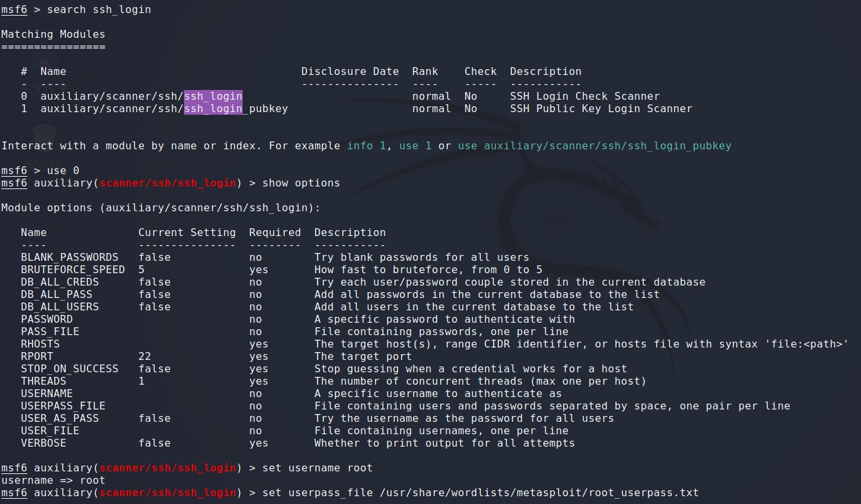Click the 'Required' column header
861x504 pixels.
(x=275, y=233)
